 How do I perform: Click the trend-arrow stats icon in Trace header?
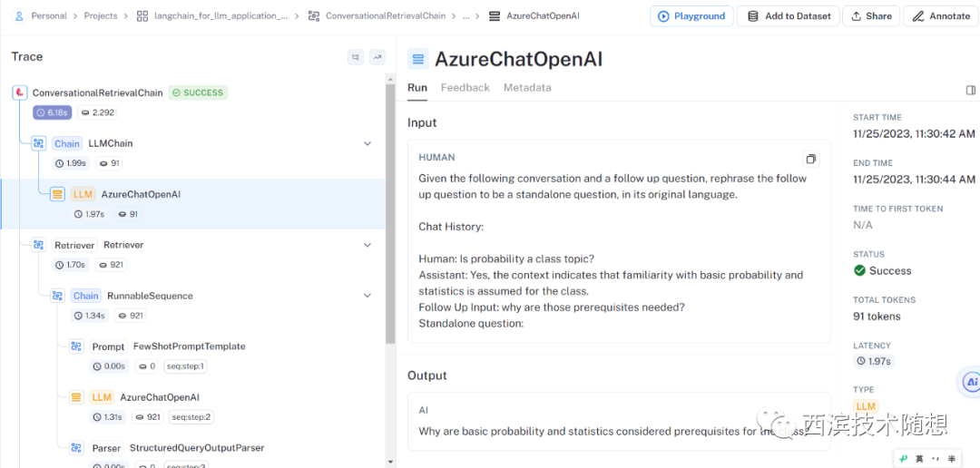tap(377, 57)
